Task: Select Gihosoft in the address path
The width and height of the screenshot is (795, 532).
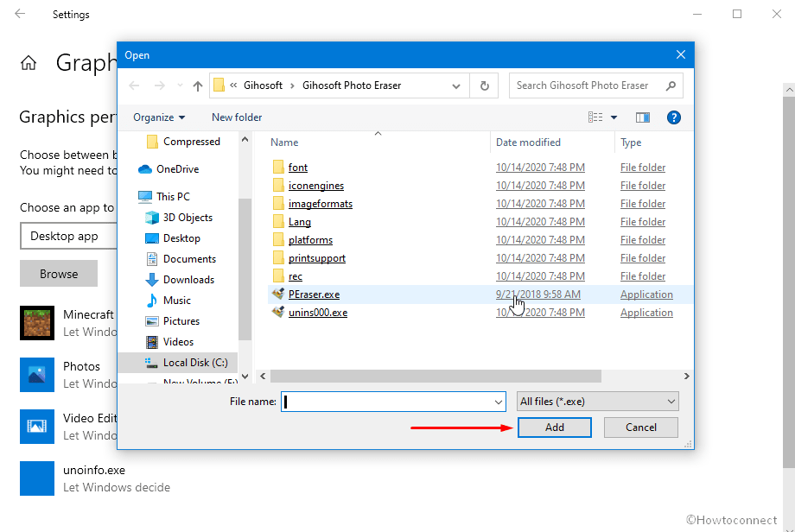Action: coord(263,85)
